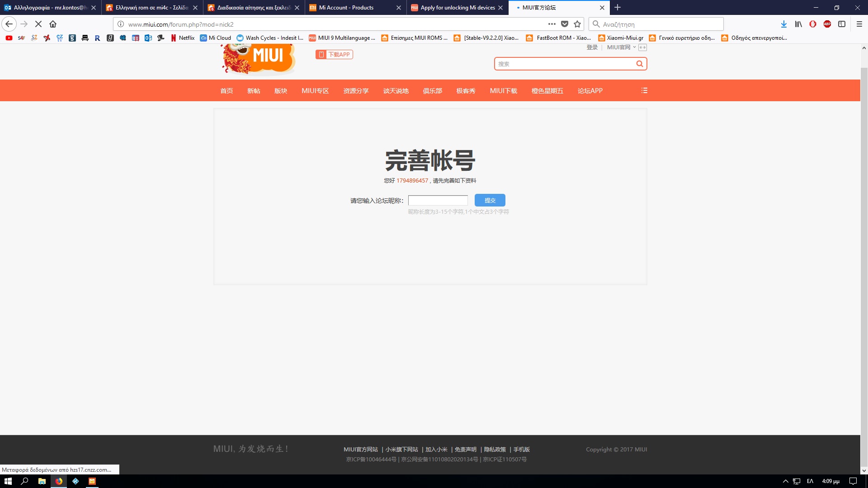Screen dimensions: 868x488
Task: Focus the forum nickname input field
Action: (x=438, y=200)
